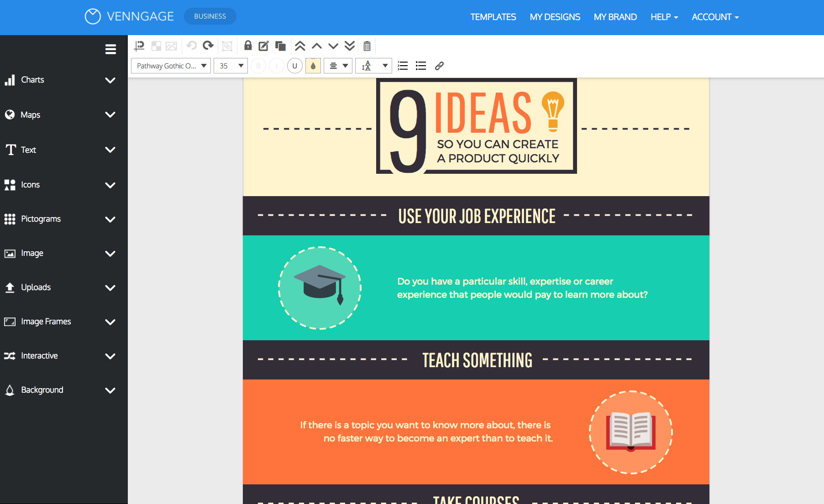Image resolution: width=824 pixels, height=504 pixels.
Task: Open the TEMPLATES menu item
Action: tap(493, 17)
